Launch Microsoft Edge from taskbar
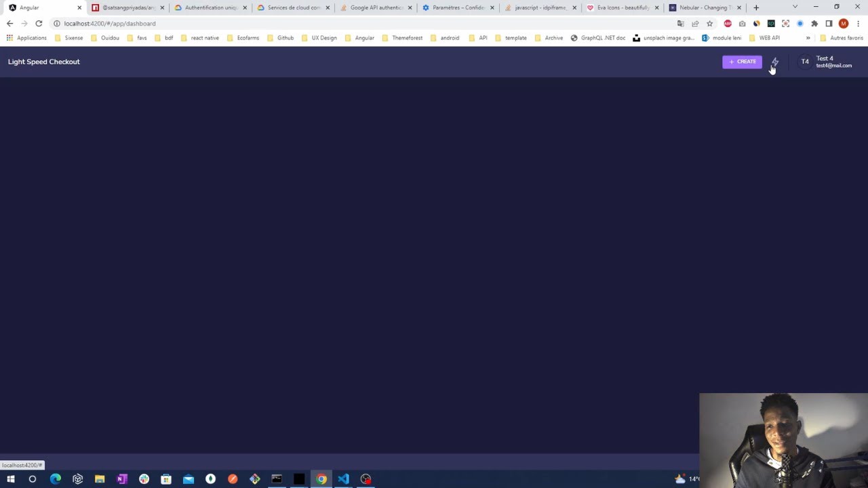Viewport: 868px width, 488px height. 56,479
